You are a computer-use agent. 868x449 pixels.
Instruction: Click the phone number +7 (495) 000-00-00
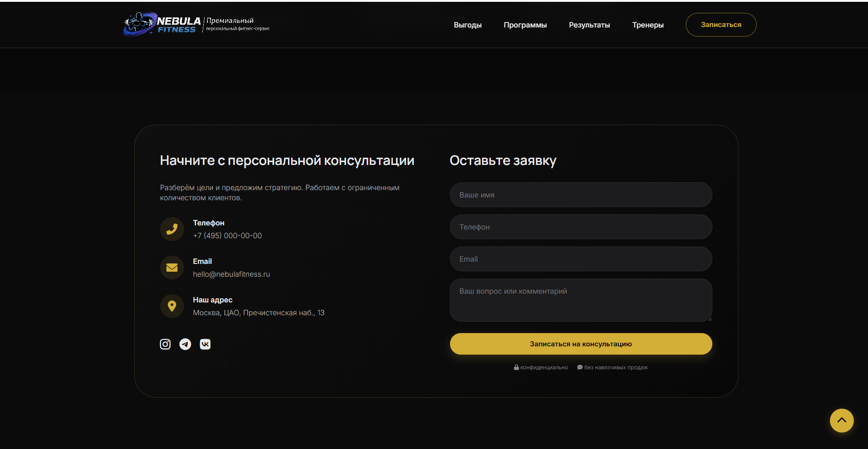click(x=227, y=235)
